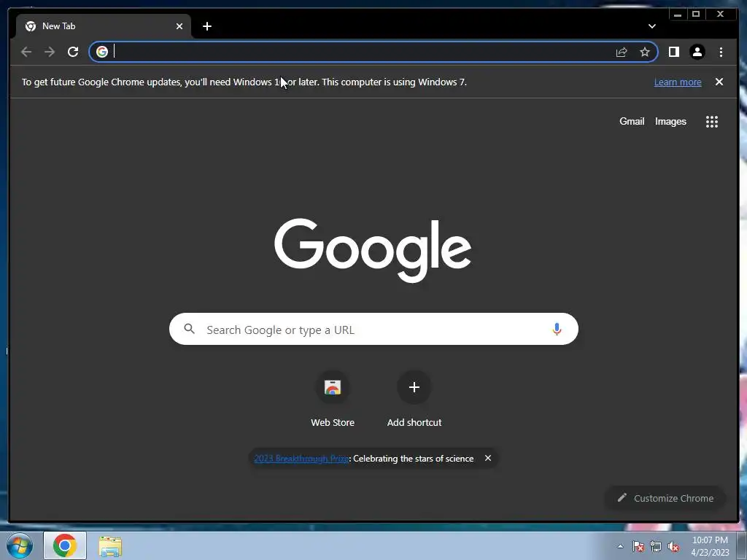Click the Google icon in the address bar
Viewport: 747px width, 560px height.
102,52
